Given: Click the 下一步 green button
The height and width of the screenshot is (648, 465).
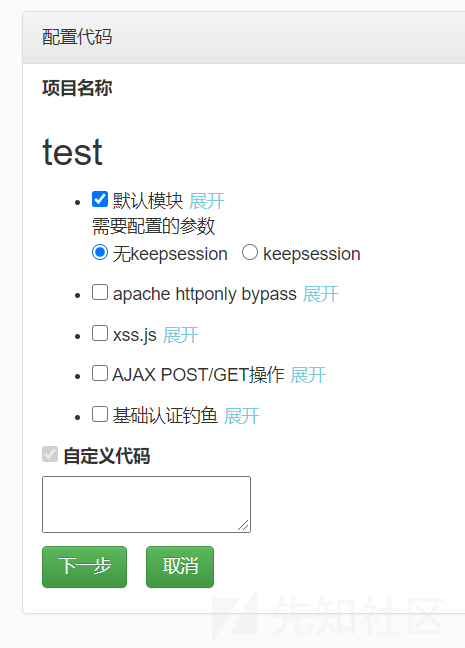Looking at the screenshot, I should click(x=84, y=567).
